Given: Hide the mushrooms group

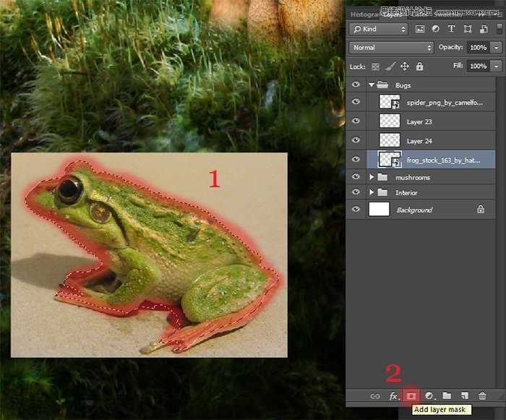Looking at the screenshot, I should 356,176.
